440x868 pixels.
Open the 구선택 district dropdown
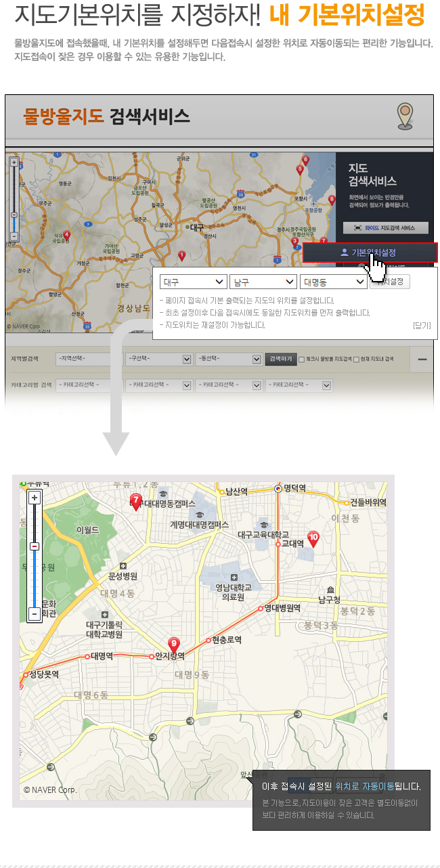(x=159, y=359)
